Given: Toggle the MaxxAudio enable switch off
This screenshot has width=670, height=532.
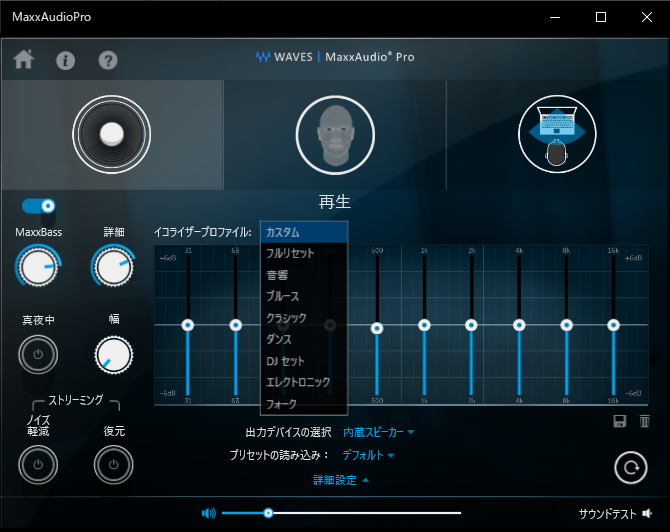Looking at the screenshot, I should click(38, 206).
